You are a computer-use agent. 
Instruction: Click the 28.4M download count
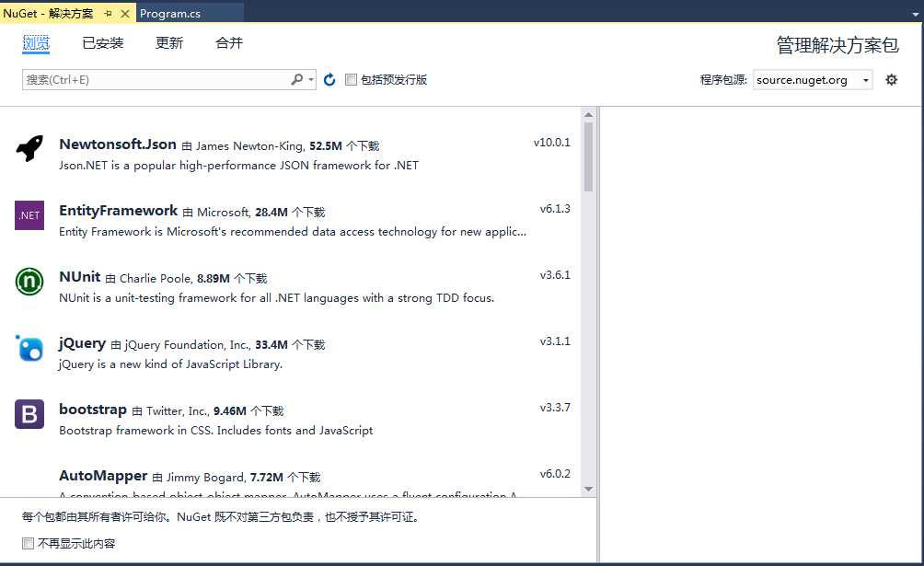coord(271,213)
